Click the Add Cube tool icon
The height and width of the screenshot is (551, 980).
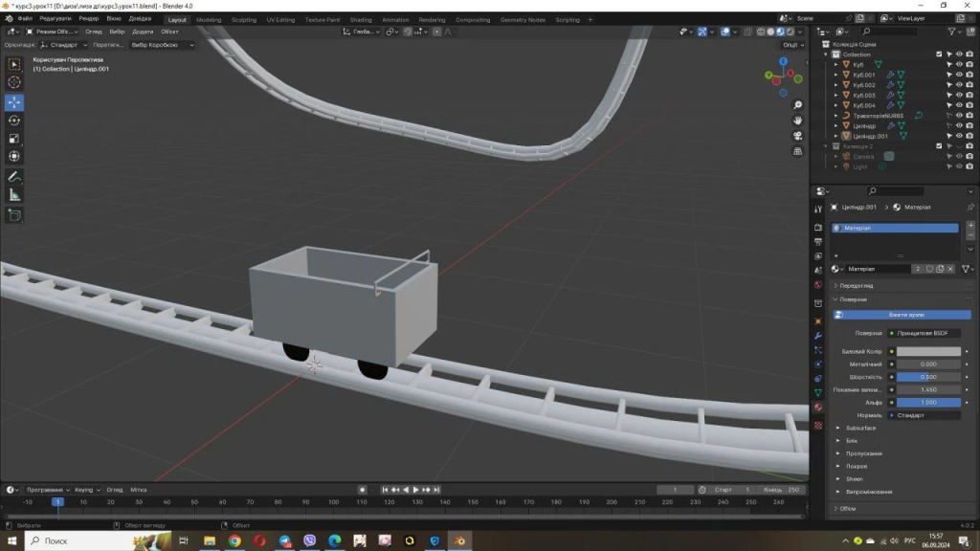14,215
